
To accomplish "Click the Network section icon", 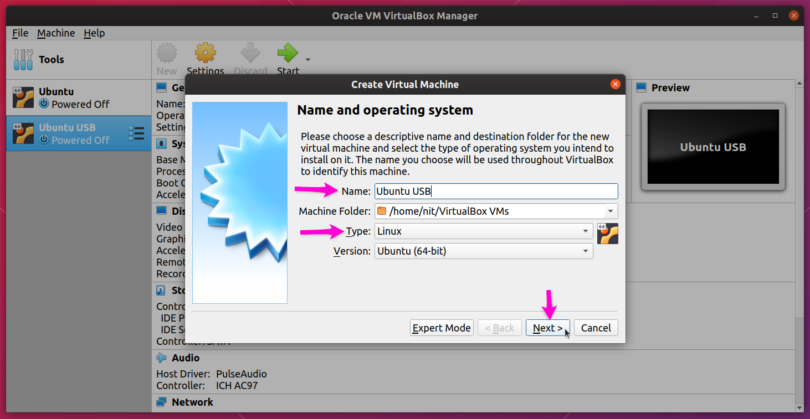I will click(x=162, y=401).
